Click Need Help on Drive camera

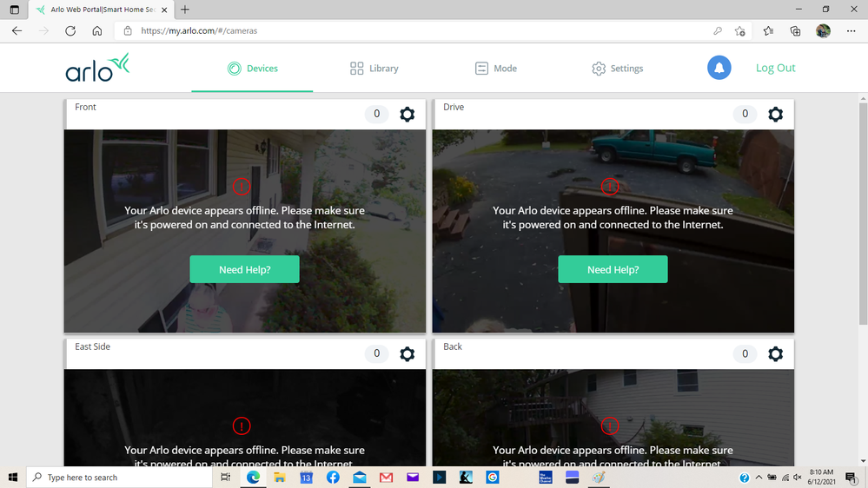pos(613,269)
